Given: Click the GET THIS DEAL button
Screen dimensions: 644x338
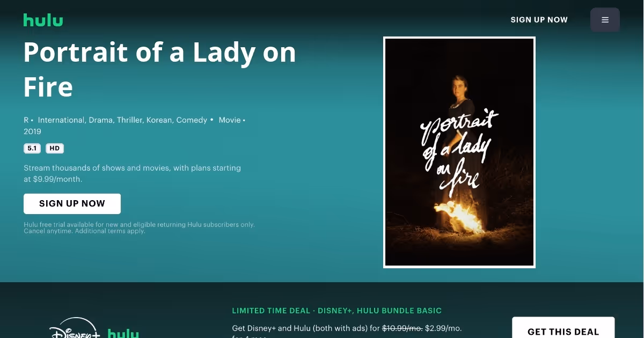Looking at the screenshot, I should click(x=563, y=327).
